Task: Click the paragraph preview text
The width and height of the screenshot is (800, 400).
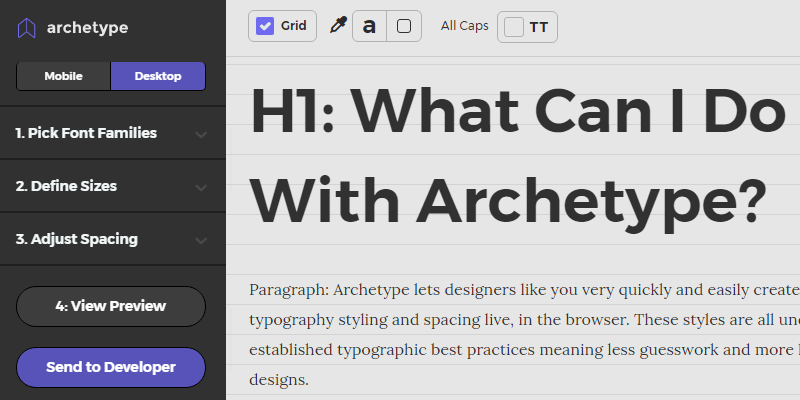Action: tap(520, 320)
